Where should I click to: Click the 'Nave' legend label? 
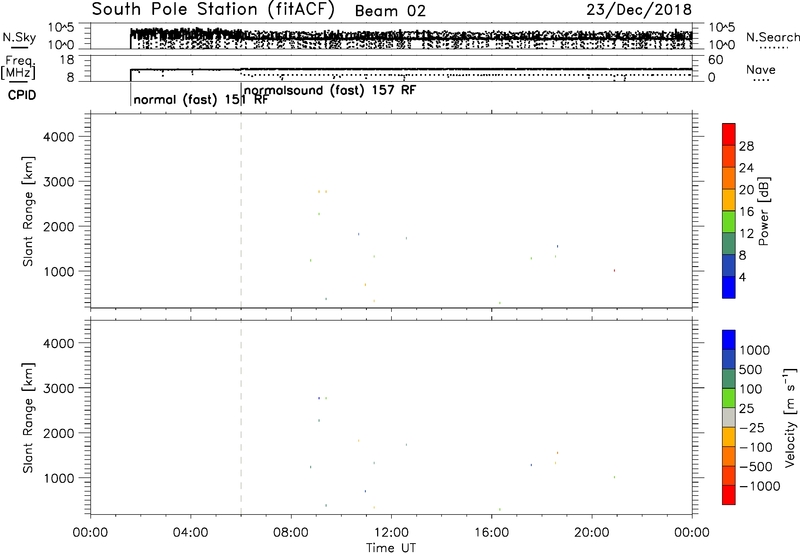pyautogui.click(x=761, y=70)
